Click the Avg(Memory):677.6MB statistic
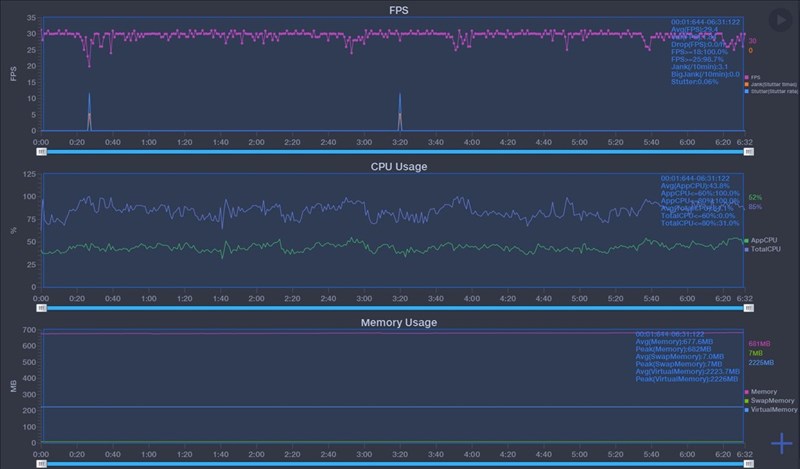Screen dimensions: 800x469 [x=674, y=341]
